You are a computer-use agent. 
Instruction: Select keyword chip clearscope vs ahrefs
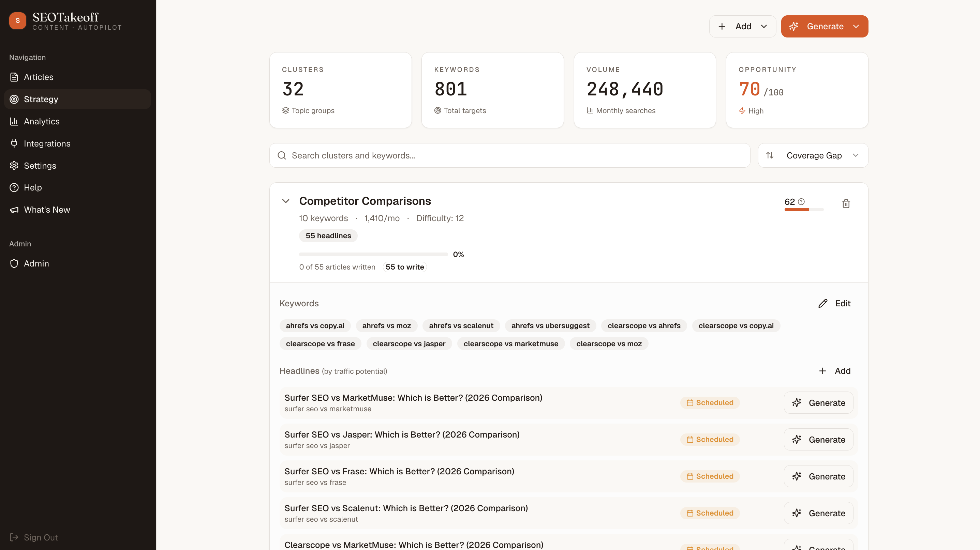(644, 326)
